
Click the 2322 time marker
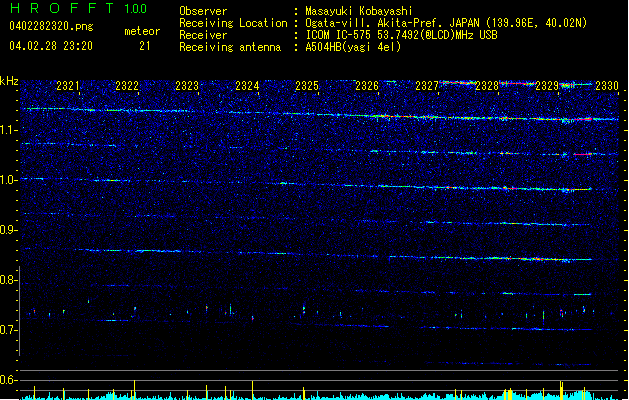click(127, 86)
